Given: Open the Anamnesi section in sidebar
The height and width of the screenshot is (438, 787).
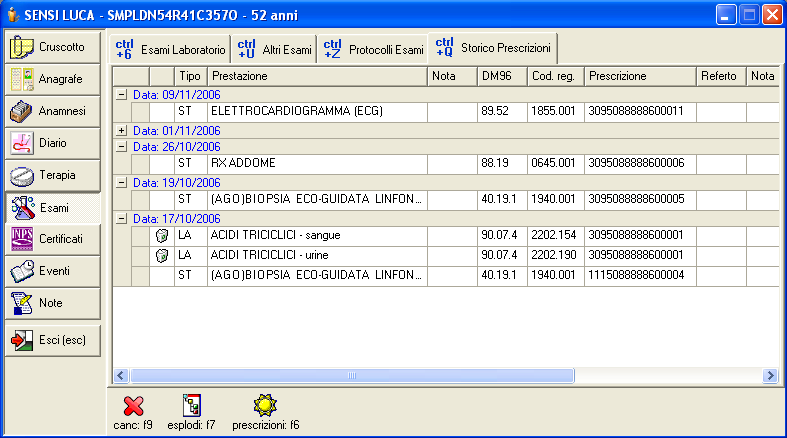Looking at the screenshot, I should click(53, 111).
